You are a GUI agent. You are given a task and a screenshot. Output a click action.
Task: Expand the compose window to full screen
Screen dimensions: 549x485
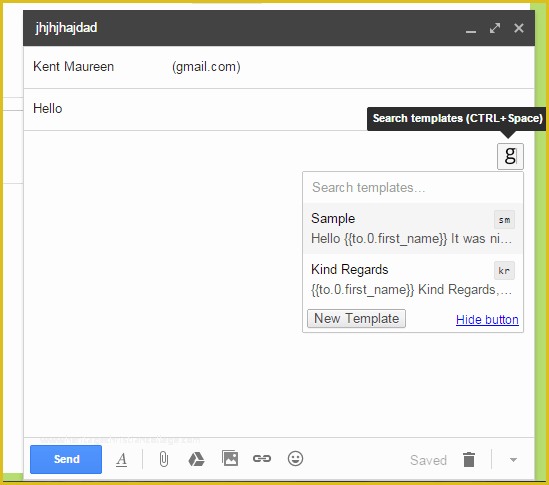[495, 28]
